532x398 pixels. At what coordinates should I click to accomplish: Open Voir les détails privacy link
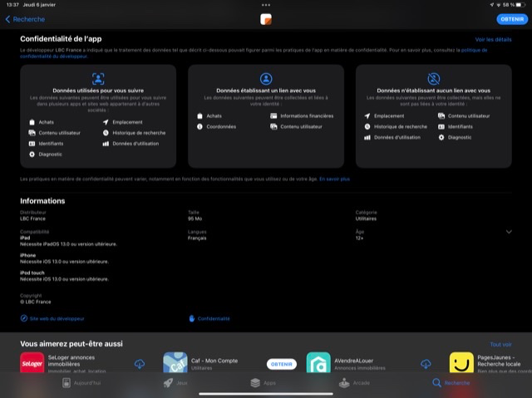(493, 39)
